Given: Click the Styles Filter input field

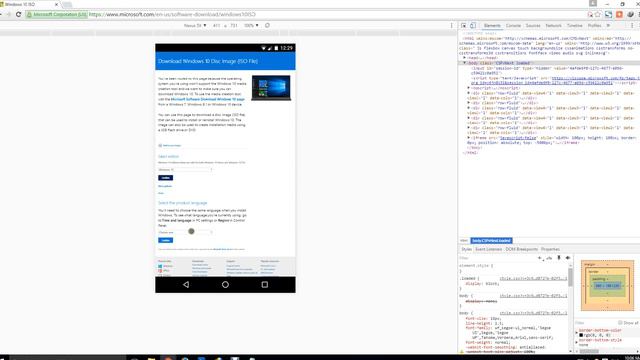Looking at the screenshot, I should tap(496, 258).
